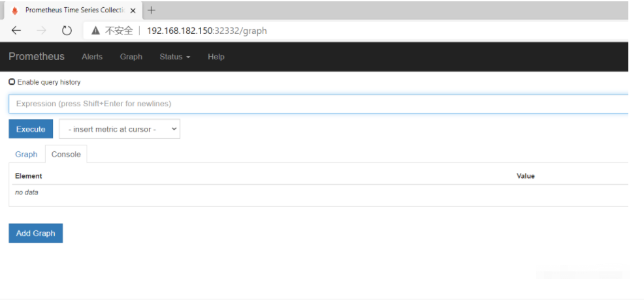Click the "no data" result text

click(27, 192)
